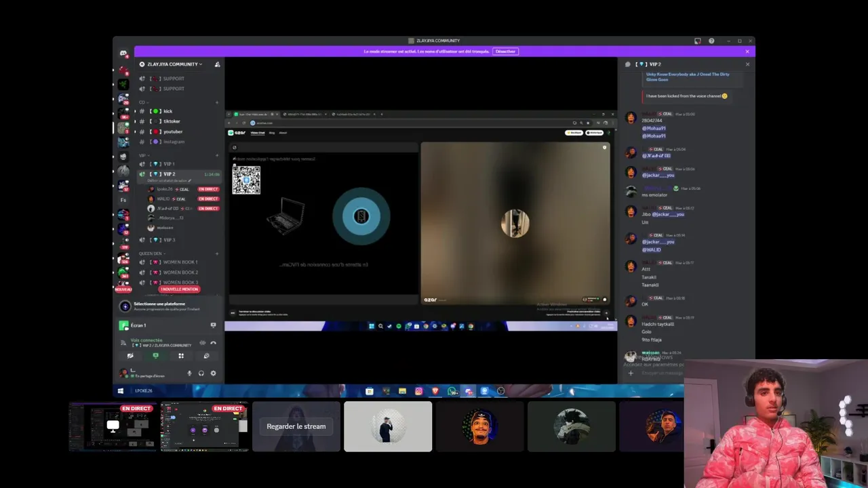Click the @Nabil mention in chat
This screenshot has height=488, width=868.
pyautogui.click(x=656, y=156)
